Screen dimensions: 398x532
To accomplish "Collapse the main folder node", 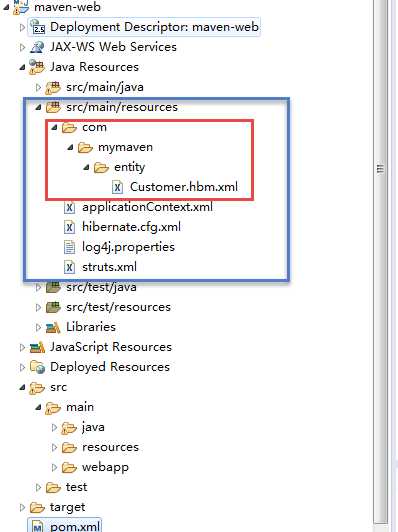I will 38,407.
